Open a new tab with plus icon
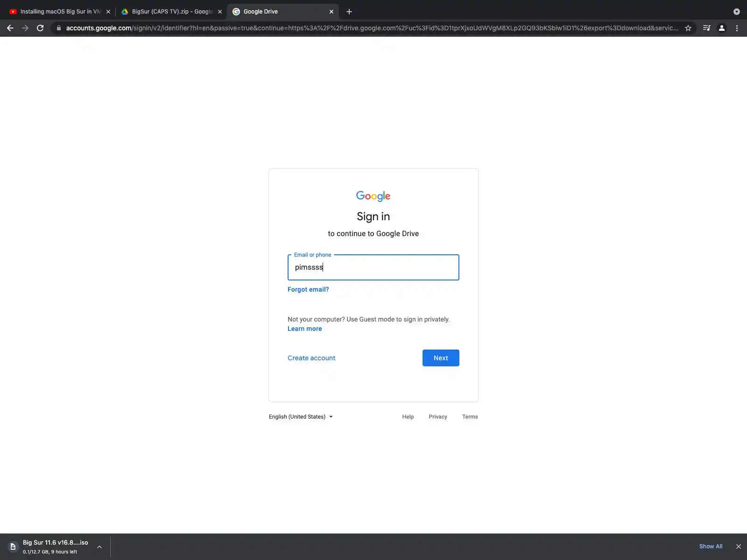Image resolution: width=747 pixels, height=560 pixels. (x=349, y=12)
